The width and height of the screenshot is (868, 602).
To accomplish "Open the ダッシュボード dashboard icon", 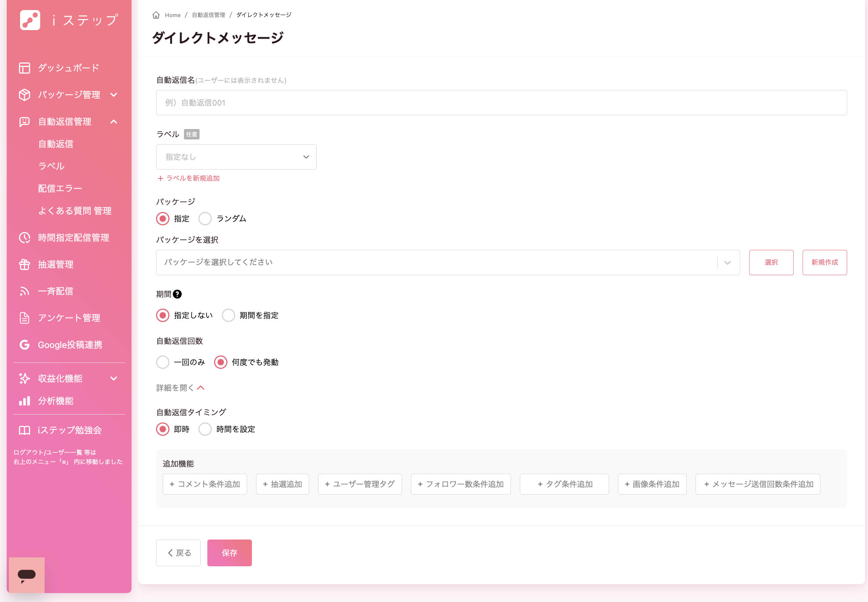I will pos(25,68).
